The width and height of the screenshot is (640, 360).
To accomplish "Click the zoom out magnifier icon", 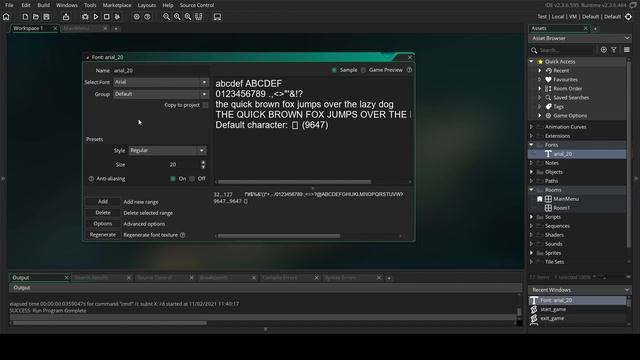I will pos(167,17).
